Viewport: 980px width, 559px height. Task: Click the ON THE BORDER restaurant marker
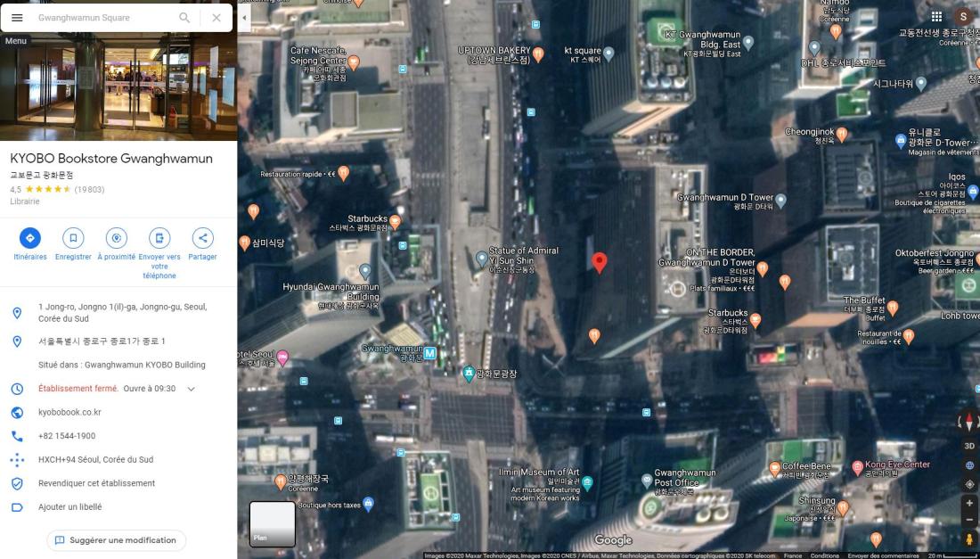(x=763, y=268)
